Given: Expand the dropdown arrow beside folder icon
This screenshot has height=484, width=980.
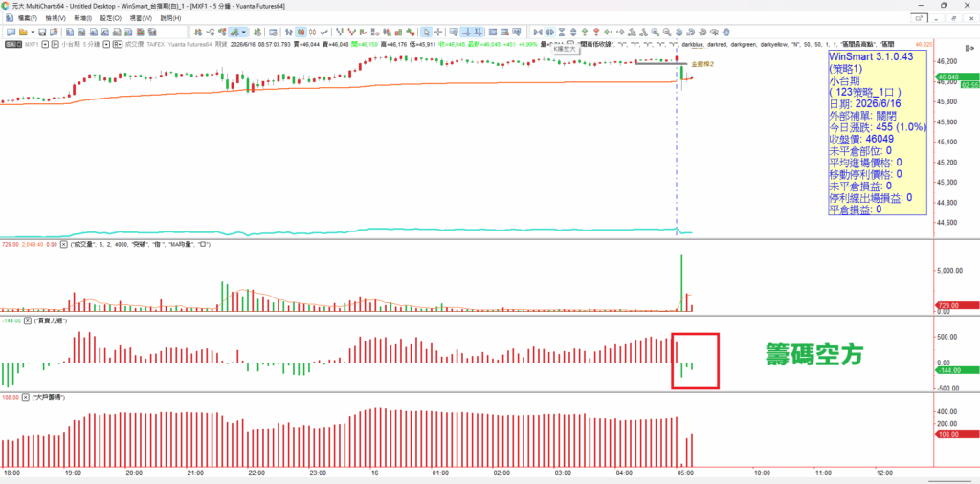Looking at the screenshot, I should pyautogui.click(x=33, y=32).
